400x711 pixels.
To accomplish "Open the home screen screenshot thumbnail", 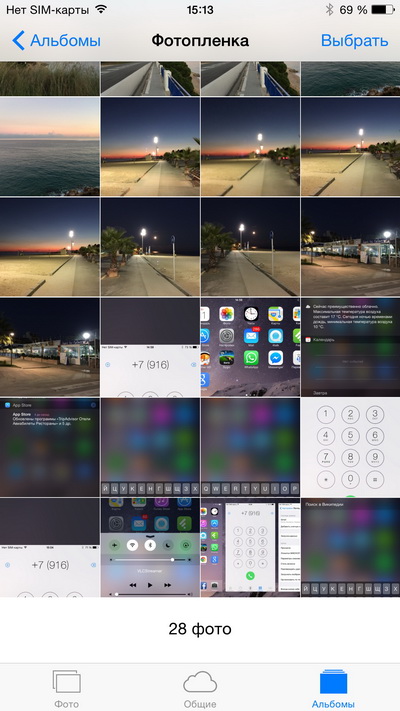I will 250,347.
